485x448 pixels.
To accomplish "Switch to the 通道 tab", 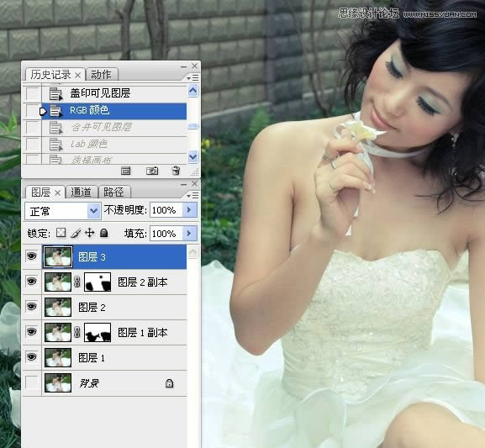I will (81, 192).
